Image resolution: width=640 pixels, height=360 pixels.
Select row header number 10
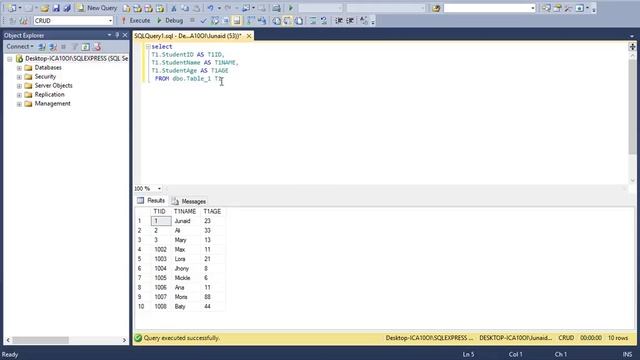(x=142, y=307)
